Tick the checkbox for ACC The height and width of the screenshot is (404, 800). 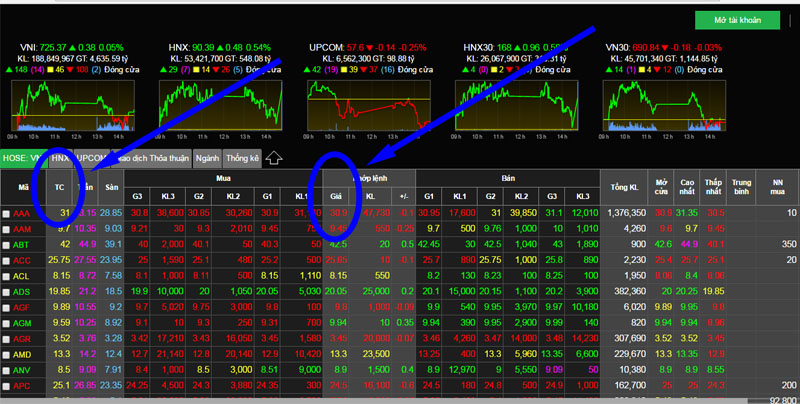(6, 261)
